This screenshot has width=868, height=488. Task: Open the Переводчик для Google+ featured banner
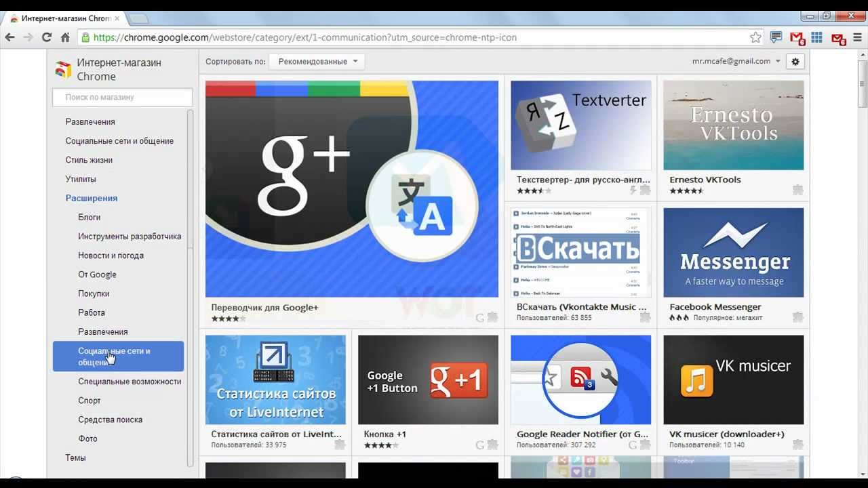352,189
